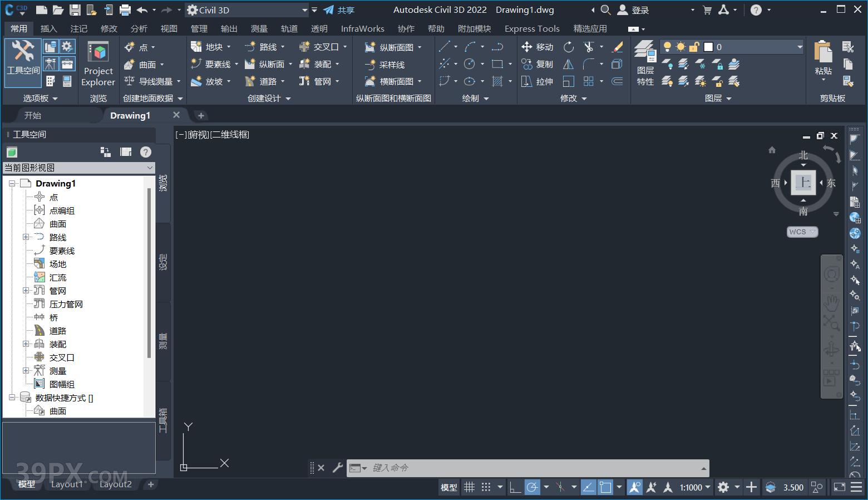Expand the 绘制 panel title

476,99
